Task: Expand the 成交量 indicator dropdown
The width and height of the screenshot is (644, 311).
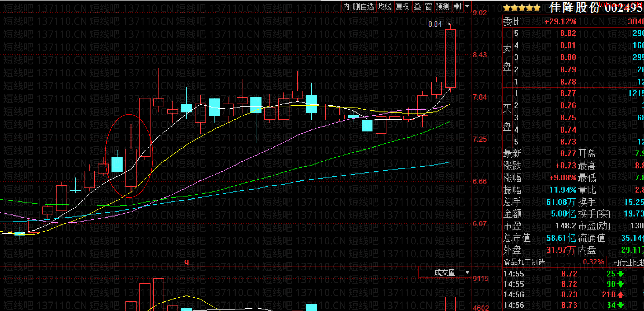Action: tap(467, 272)
